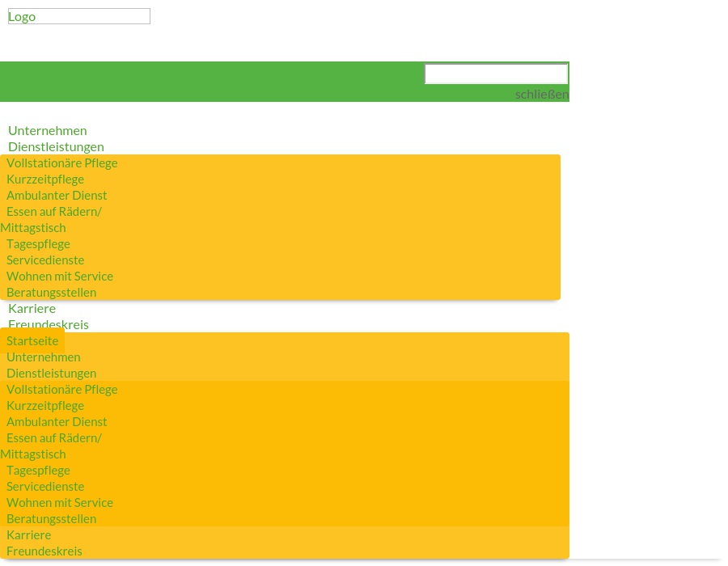Open Freundeskreis at the bottom of the lower menu
Image resolution: width=728 pixels, height=566 pixels.
(44, 551)
